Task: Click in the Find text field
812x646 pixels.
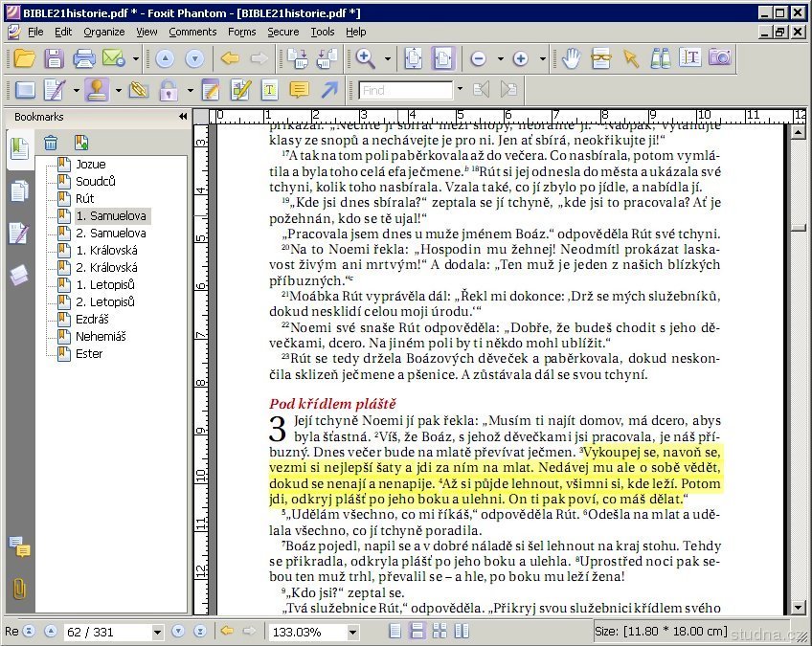Action: (x=405, y=90)
